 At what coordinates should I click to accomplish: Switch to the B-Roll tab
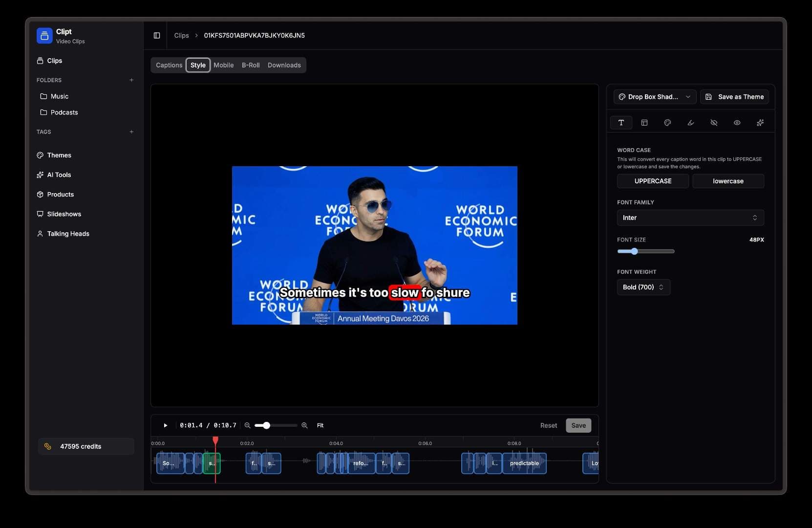coord(251,65)
